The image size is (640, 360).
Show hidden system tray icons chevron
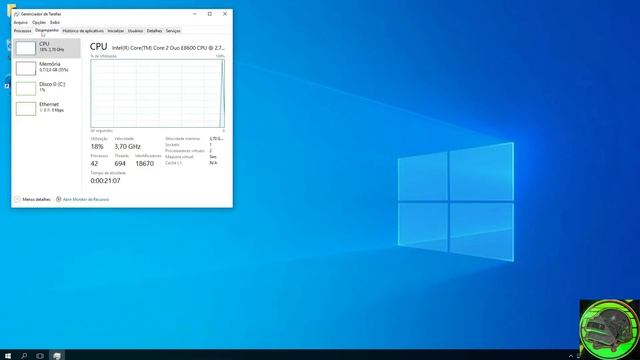tap(571, 356)
